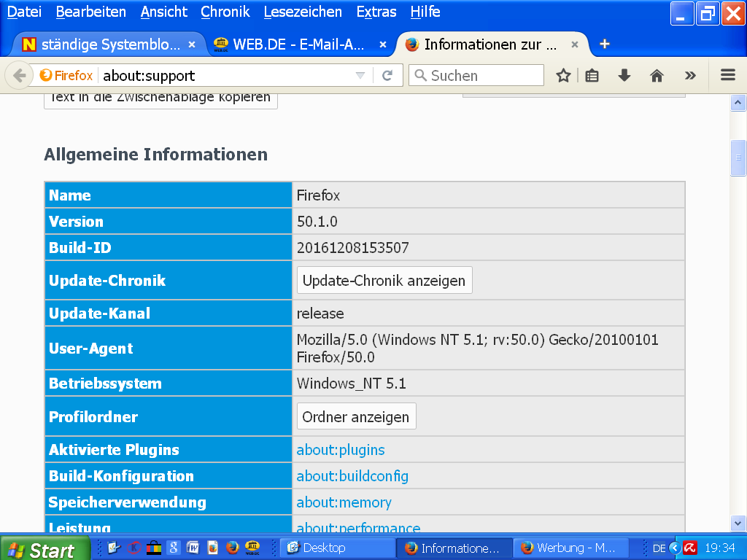Close the WEB.DE tab
747x560 pixels.
pos(382,44)
